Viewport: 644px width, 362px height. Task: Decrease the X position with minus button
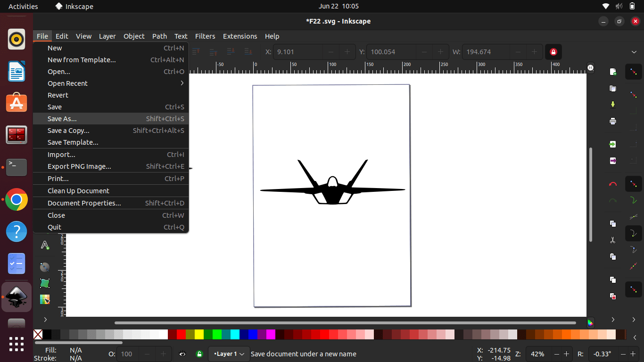331,52
